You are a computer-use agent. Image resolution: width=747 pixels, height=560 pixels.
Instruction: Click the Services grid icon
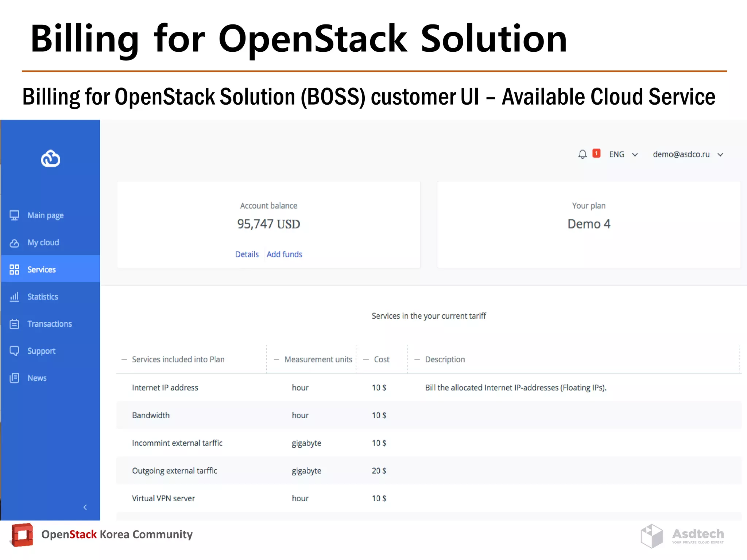click(x=14, y=269)
